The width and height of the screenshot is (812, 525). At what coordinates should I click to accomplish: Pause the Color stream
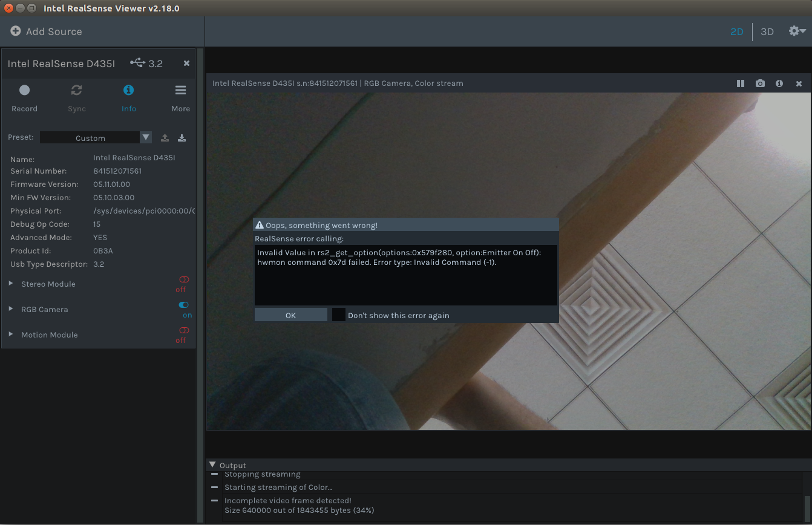741,83
